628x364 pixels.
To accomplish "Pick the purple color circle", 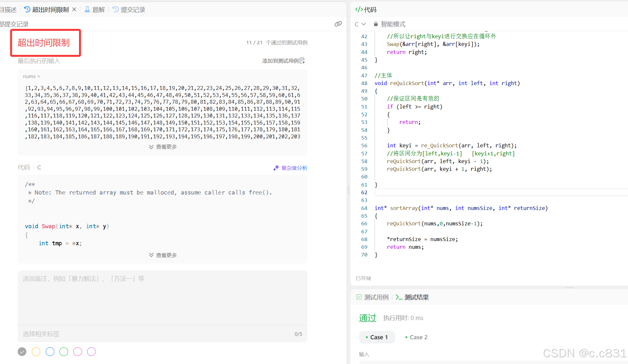I will pyautogui.click(x=91, y=352).
